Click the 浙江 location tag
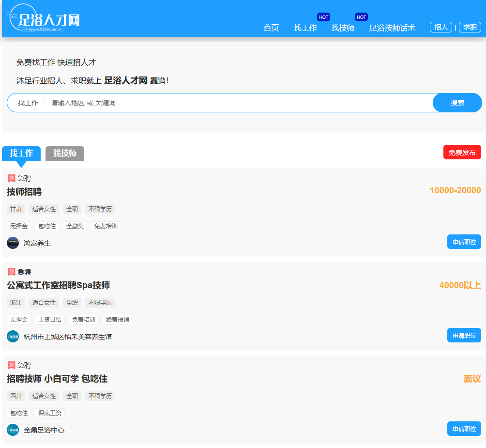 click(15, 302)
